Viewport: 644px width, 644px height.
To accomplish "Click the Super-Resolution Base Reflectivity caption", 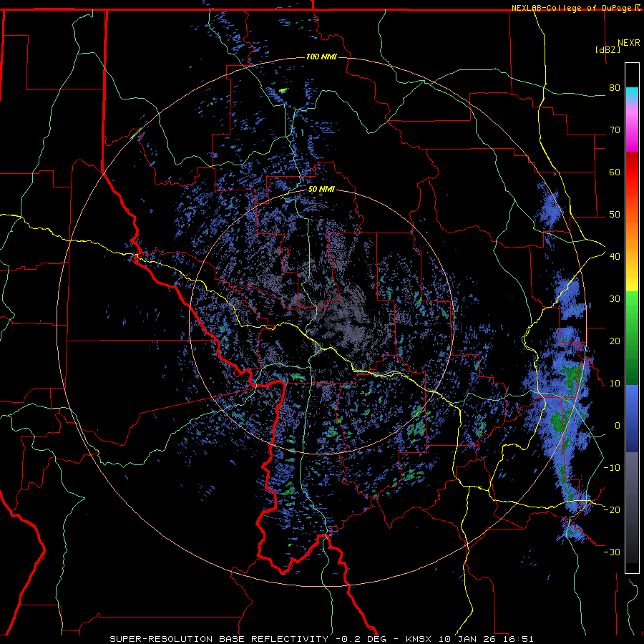I will pyautogui.click(x=321, y=639).
